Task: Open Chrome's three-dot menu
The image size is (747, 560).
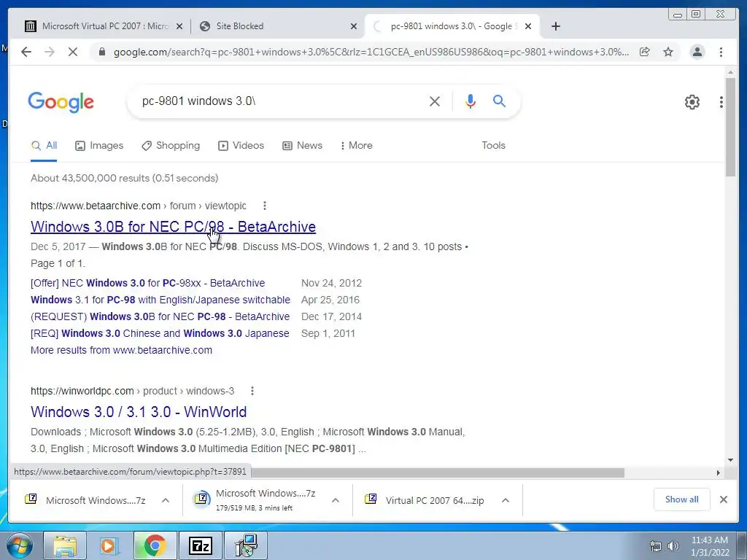Action: coord(721,52)
